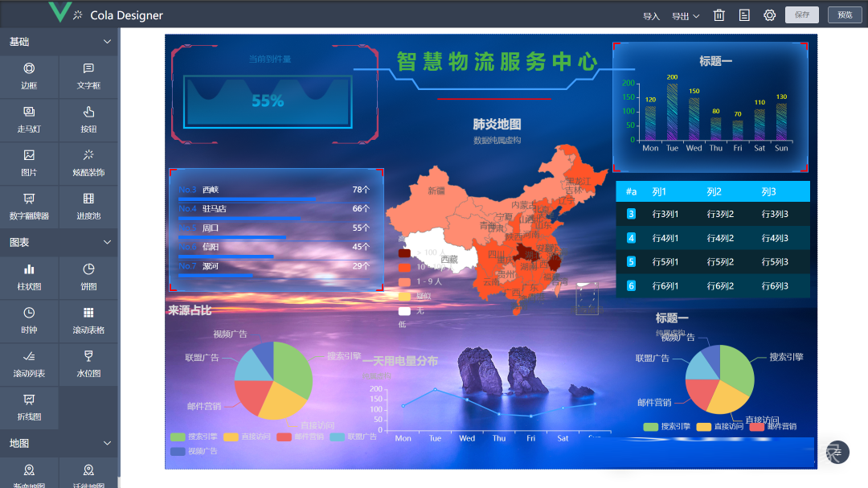This screenshot has width=868, height=488.
Task: Click the Tue bar labeled 200
Action: point(672,111)
